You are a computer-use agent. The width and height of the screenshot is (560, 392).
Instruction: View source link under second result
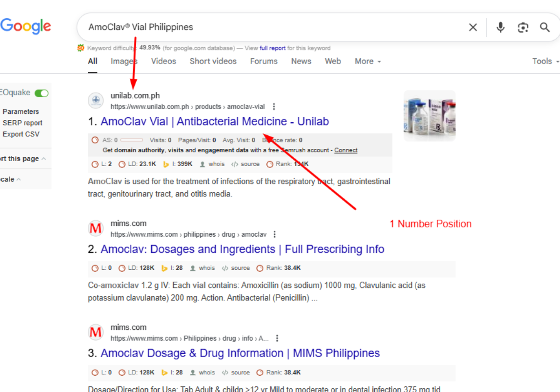(236, 268)
